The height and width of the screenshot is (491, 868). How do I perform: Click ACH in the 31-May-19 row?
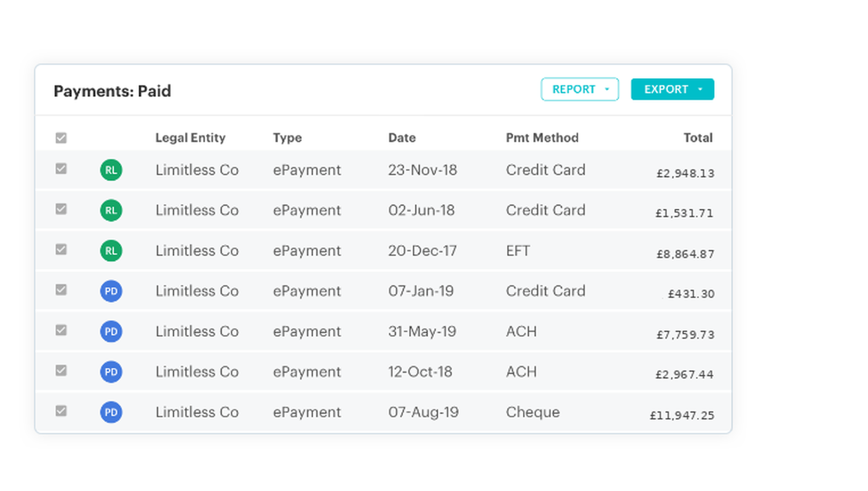point(521,331)
